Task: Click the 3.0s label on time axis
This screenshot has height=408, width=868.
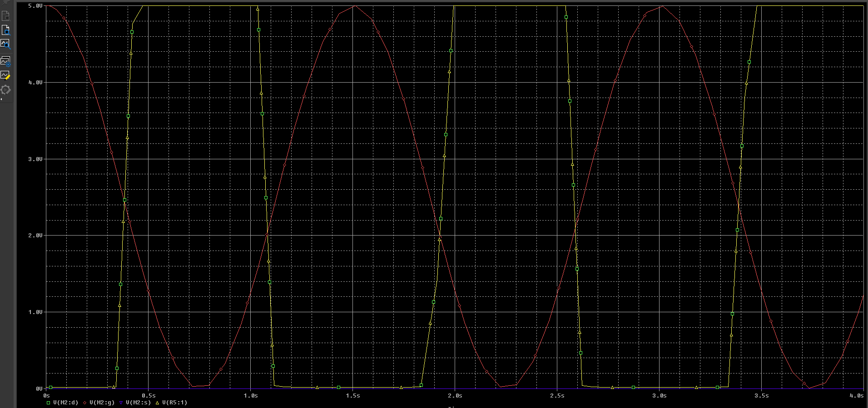Action: (x=660, y=396)
